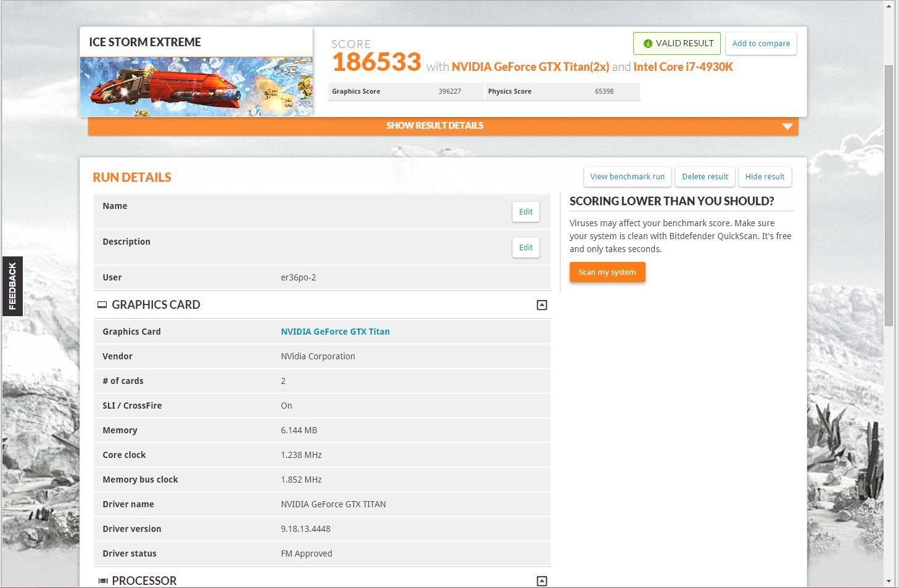Click the NVIDIA GeForce GTX Titan(2x) heading text
Viewport: 899px width, 588px height.
click(530, 67)
